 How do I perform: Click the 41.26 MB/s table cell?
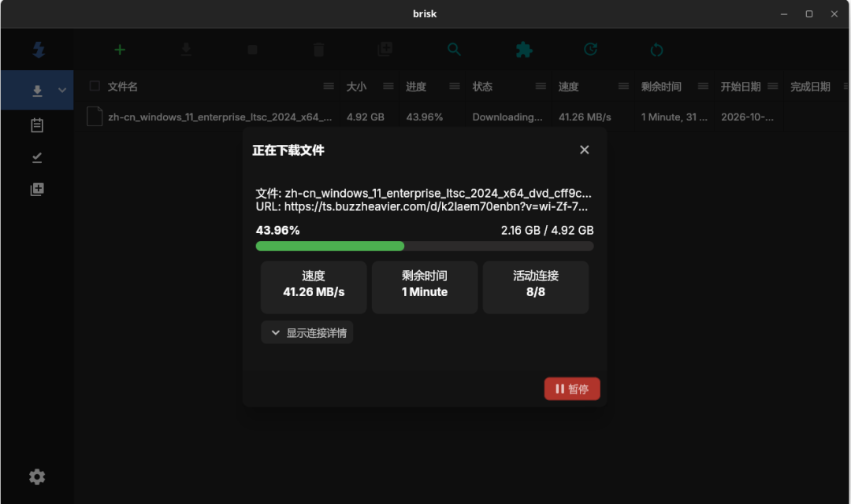[x=585, y=117]
